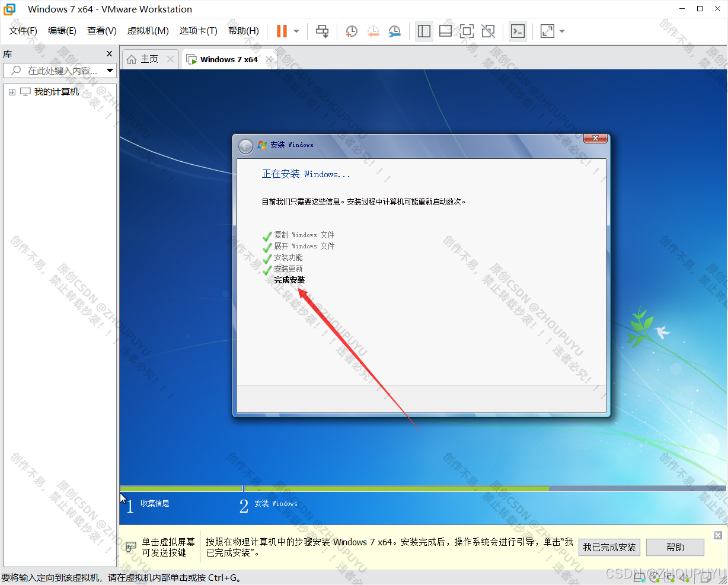Click the Unity mode toolbar icon
The width and height of the screenshot is (728, 585).
pyautogui.click(x=488, y=31)
